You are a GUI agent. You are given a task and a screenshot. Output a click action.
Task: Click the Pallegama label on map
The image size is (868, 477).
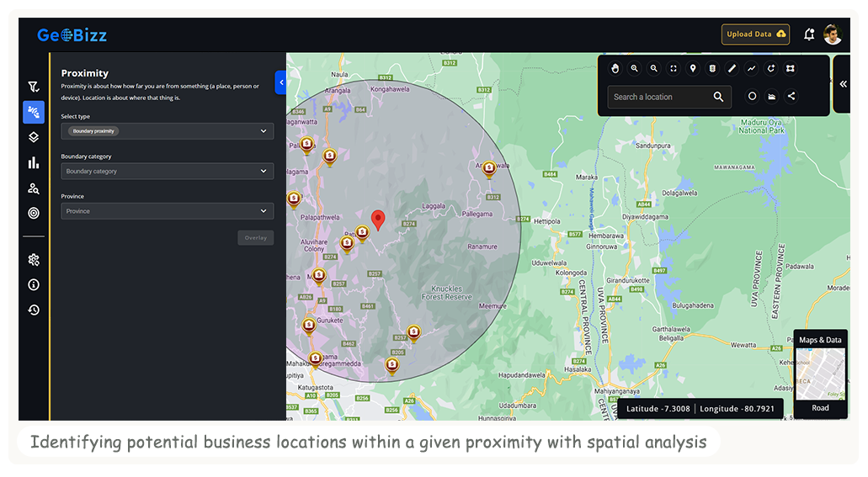[477, 214]
